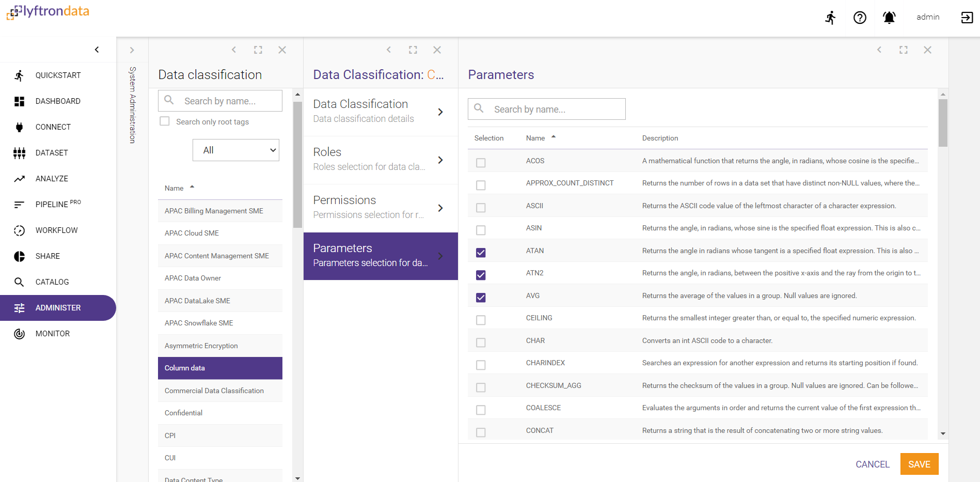Check the CEILING parameter checkbox

(481, 320)
